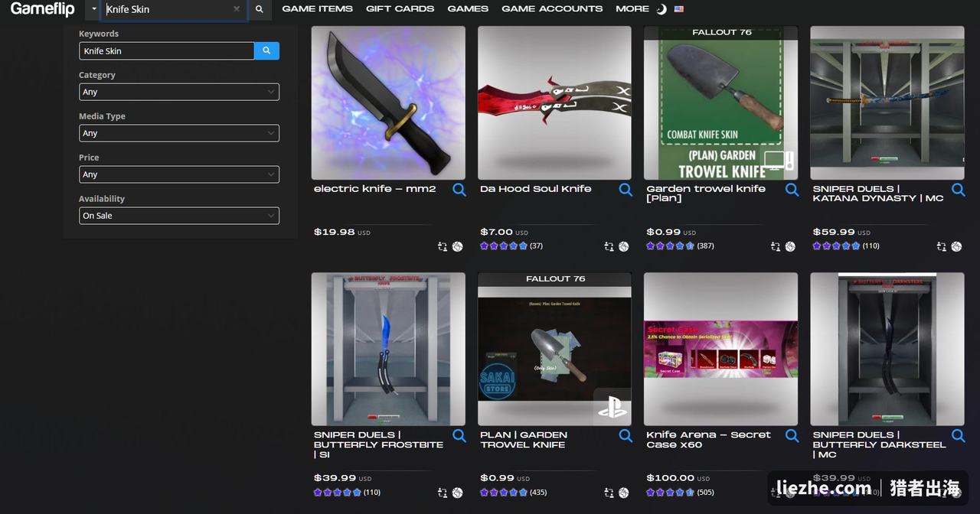Screen dimensions: 980x514
Task: Expand the Category dropdown
Action: [179, 92]
